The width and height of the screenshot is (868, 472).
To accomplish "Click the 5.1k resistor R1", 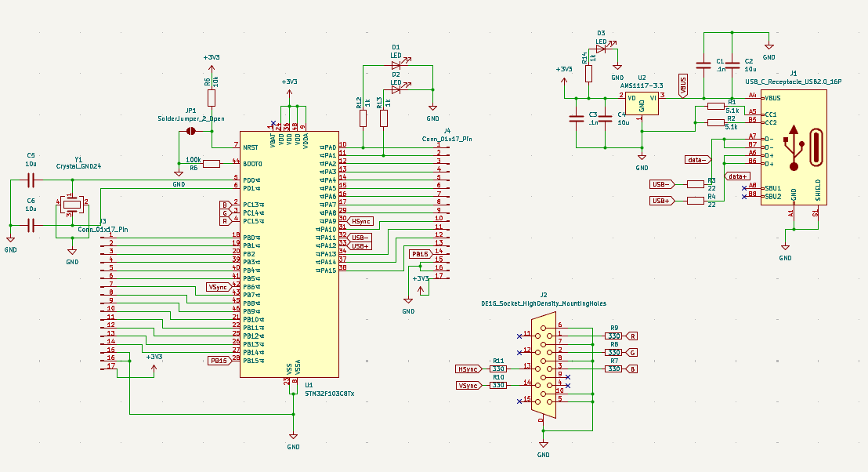I will point(715,106).
